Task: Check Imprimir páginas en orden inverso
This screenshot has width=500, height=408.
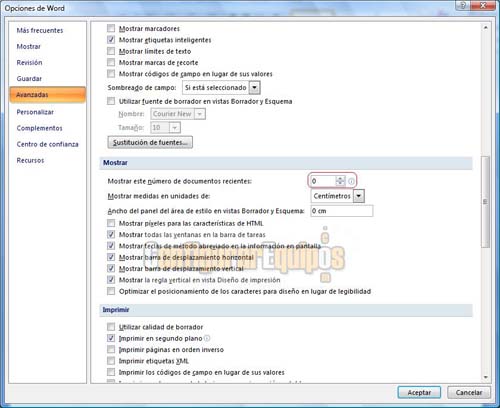Action: point(111,349)
